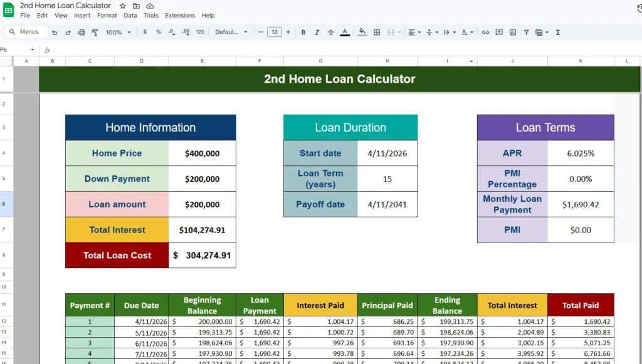Create a filter
This screenshot has height=364, width=642.
(527, 32)
